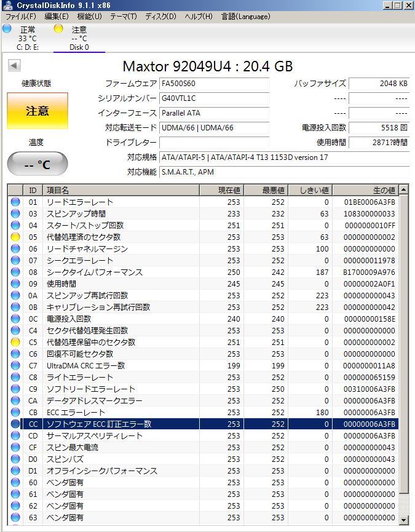Click the 生の値 column header
Image resolution: width=415 pixels, height=532 pixels.
[365, 190]
